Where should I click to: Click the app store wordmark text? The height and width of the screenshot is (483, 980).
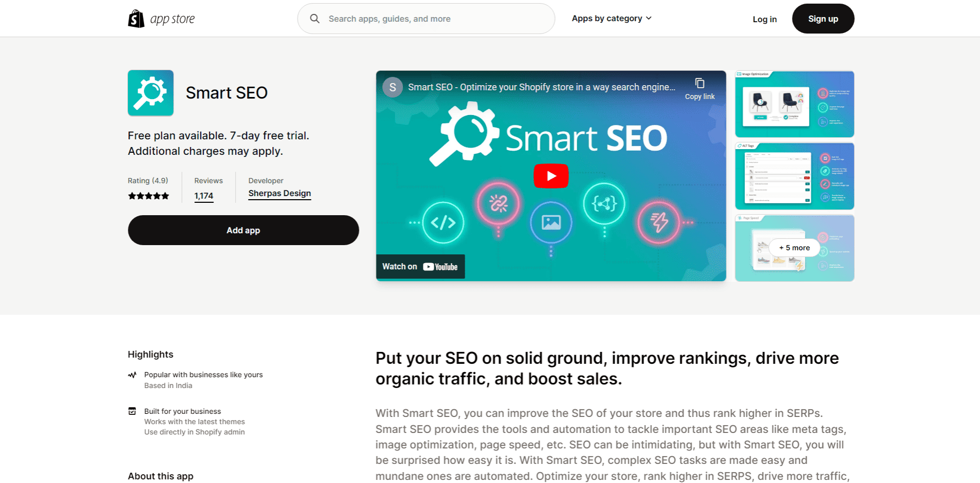[172, 19]
